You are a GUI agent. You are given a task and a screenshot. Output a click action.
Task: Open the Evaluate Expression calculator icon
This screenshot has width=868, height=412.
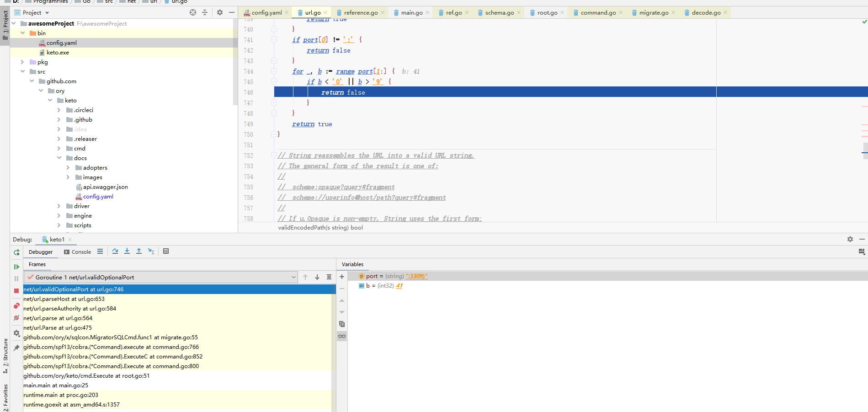point(166,251)
